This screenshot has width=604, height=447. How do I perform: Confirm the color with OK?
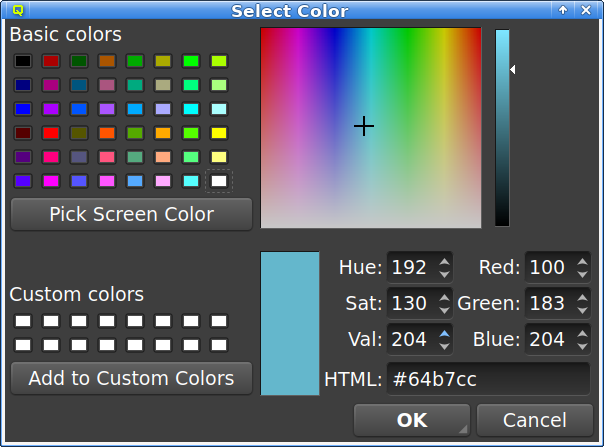point(412,420)
